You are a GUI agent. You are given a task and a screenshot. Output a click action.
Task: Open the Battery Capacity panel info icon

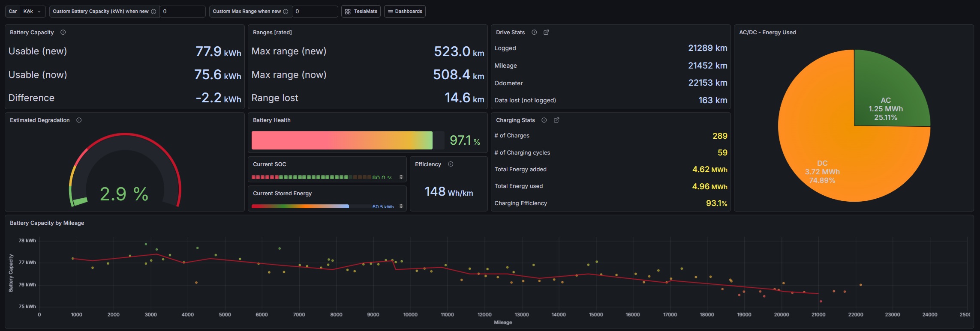click(63, 33)
